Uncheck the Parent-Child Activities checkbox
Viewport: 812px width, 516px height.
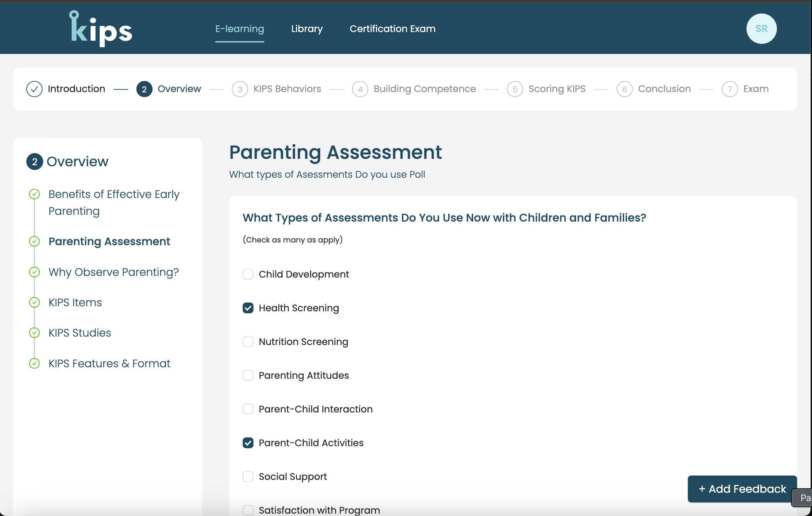248,443
